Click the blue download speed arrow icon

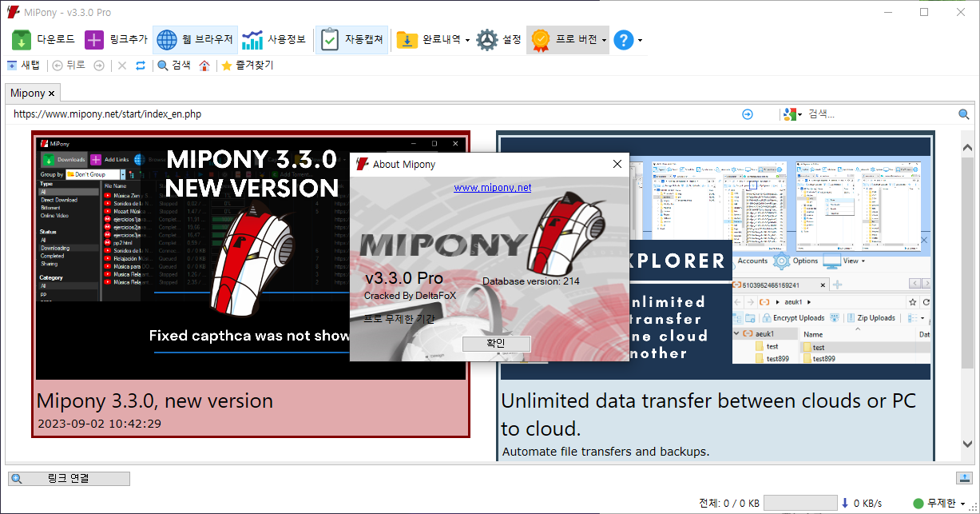[x=845, y=504]
